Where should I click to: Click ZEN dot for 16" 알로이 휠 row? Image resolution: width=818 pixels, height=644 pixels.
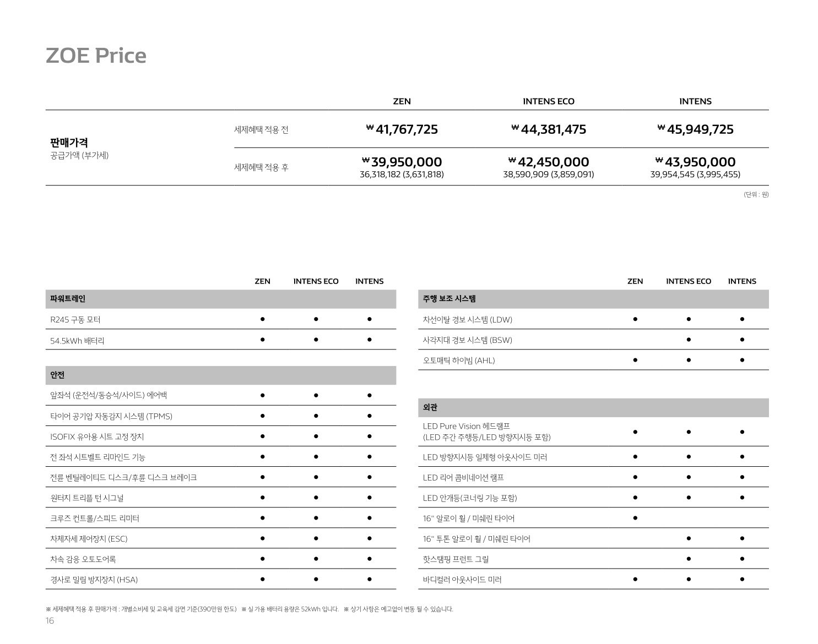pyautogui.click(x=635, y=518)
